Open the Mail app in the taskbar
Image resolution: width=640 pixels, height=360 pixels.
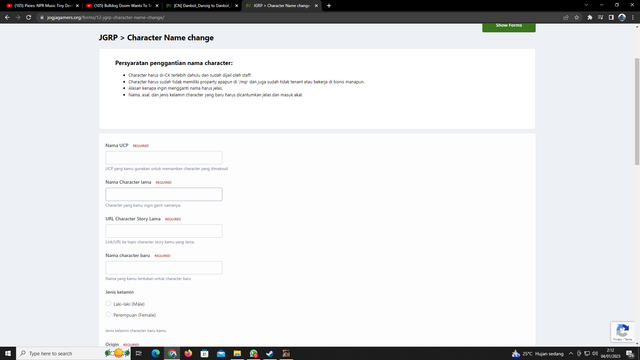click(221, 353)
